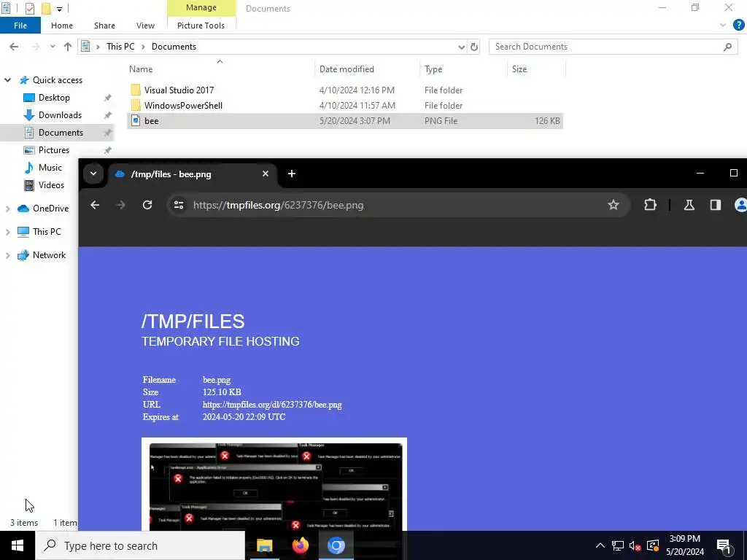Open the File menu in Explorer ribbon

[20, 26]
